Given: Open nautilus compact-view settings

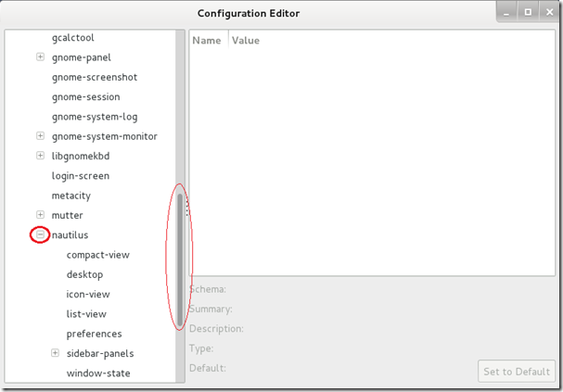Looking at the screenshot, I should [98, 255].
